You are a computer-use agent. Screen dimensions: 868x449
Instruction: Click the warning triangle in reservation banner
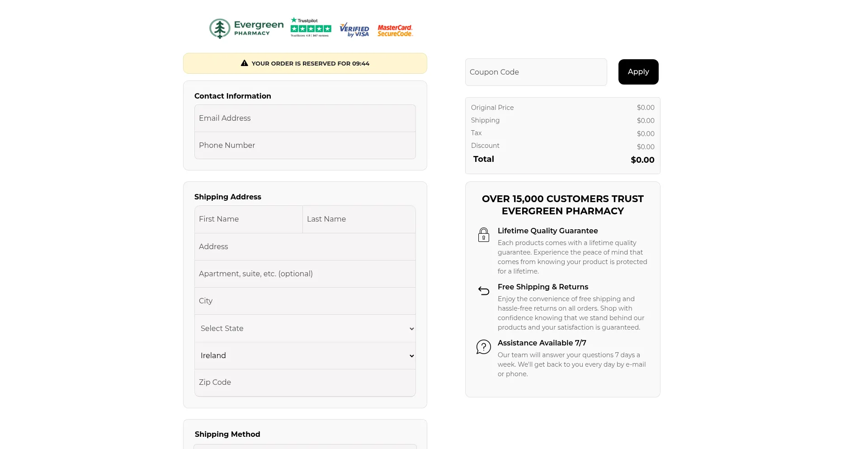pos(245,63)
